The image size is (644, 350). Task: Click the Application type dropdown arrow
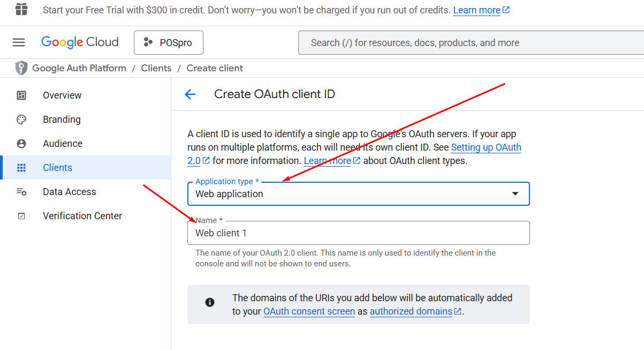pos(515,194)
